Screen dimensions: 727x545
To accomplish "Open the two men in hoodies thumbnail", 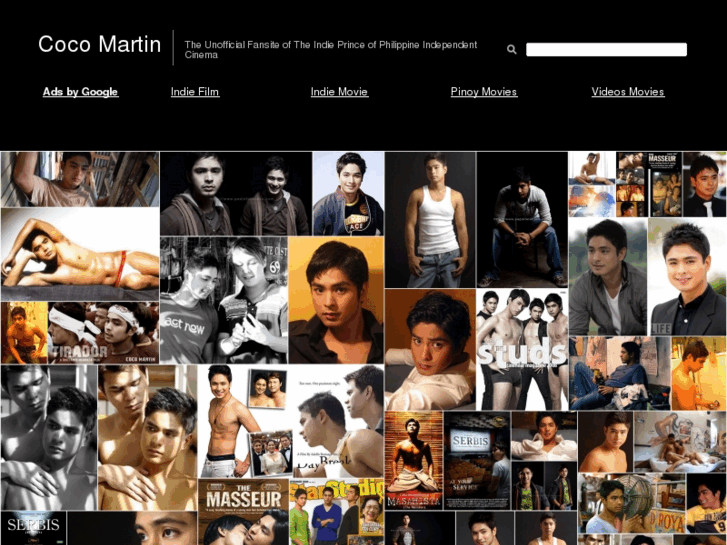I will point(236,194).
